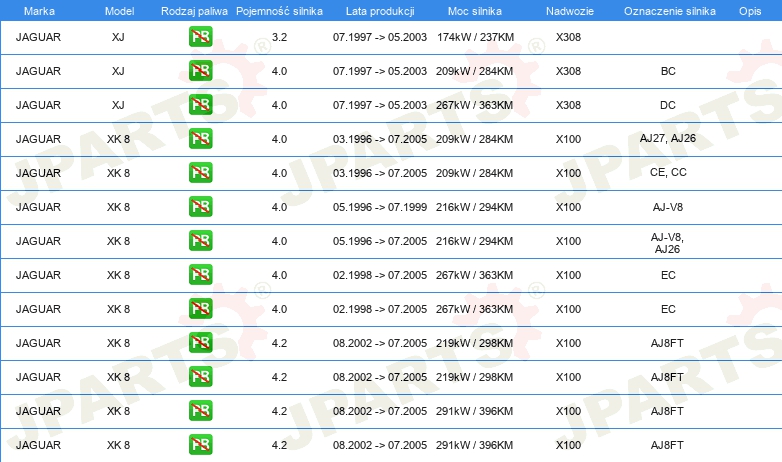The image size is (782, 462).
Task: Select X308 body cell in the DC row
Action: click(x=569, y=105)
